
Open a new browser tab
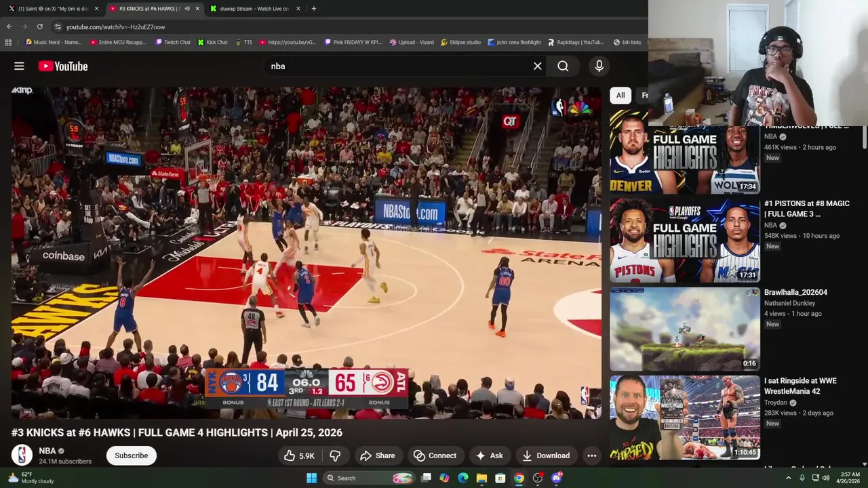point(313,8)
